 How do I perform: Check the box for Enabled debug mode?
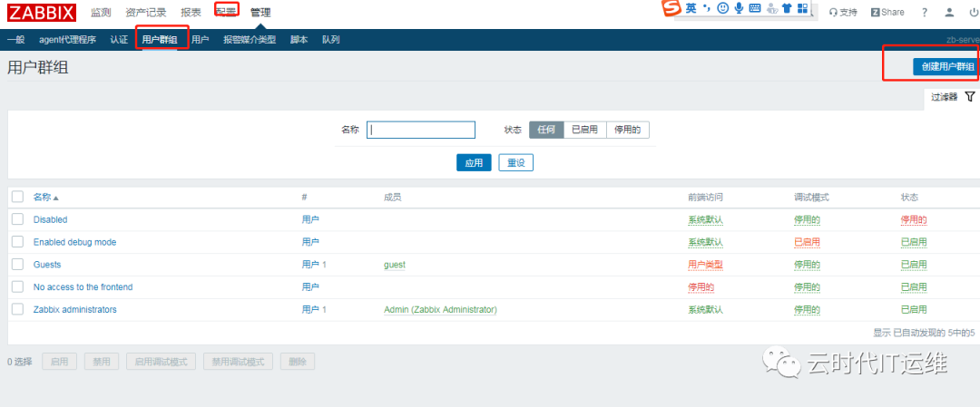point(17,242)
